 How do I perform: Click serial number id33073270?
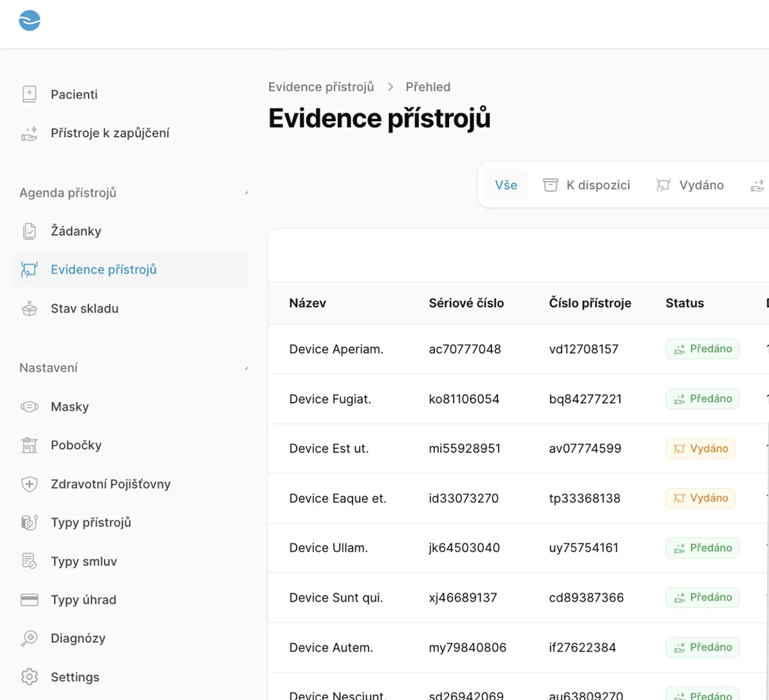tap(463, 498)
